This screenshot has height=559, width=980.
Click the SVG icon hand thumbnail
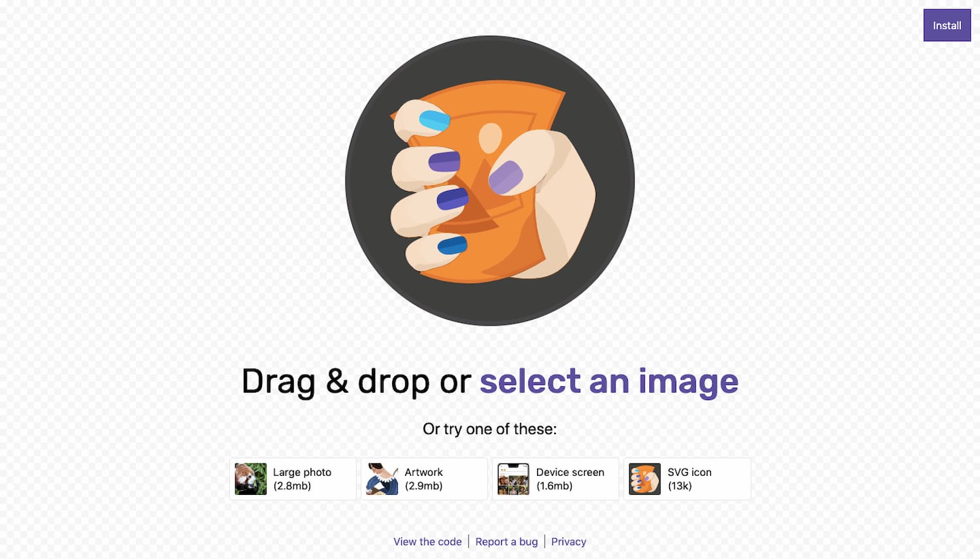[645, 479]
